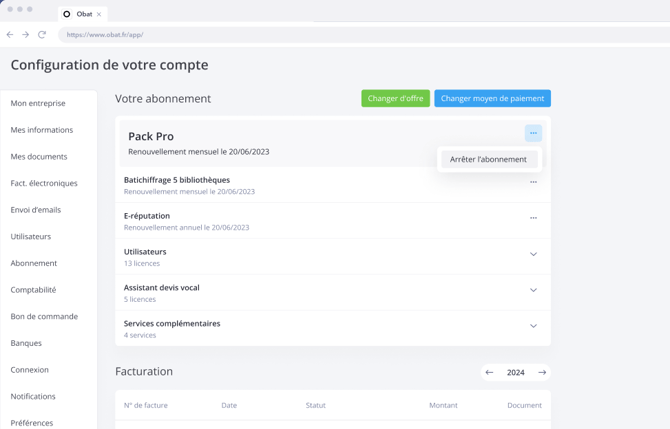Open Fact. électroniques in the sidebar
Viewport: 670px width, 429px height.
coord(44,183)
